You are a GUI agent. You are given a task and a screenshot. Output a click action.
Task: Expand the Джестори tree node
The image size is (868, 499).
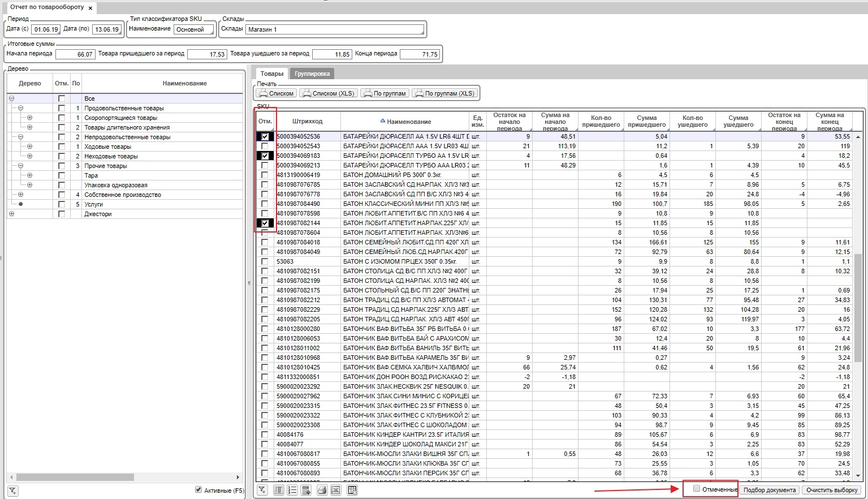tap(11, 214)
